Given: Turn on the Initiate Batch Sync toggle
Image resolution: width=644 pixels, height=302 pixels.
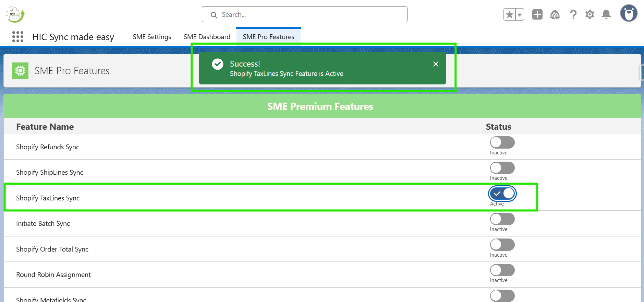Looking at the screenshot, I should tap(502, 219).
